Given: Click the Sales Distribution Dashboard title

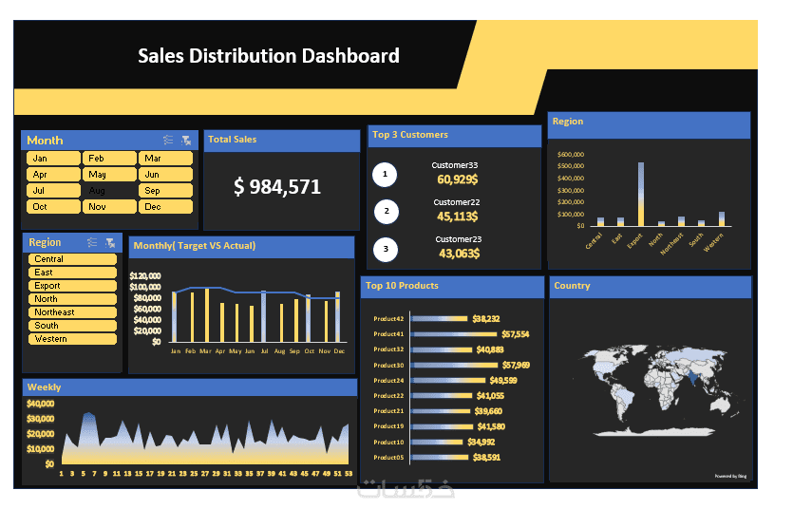Looking at the screenshot, I should [x=268, y=56].
